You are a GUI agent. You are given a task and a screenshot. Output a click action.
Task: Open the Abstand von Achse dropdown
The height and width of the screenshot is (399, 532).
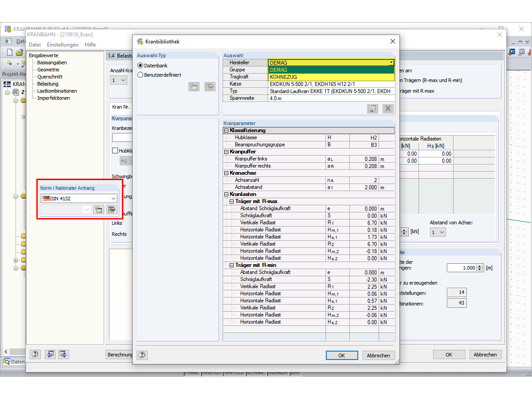[438, 232]
